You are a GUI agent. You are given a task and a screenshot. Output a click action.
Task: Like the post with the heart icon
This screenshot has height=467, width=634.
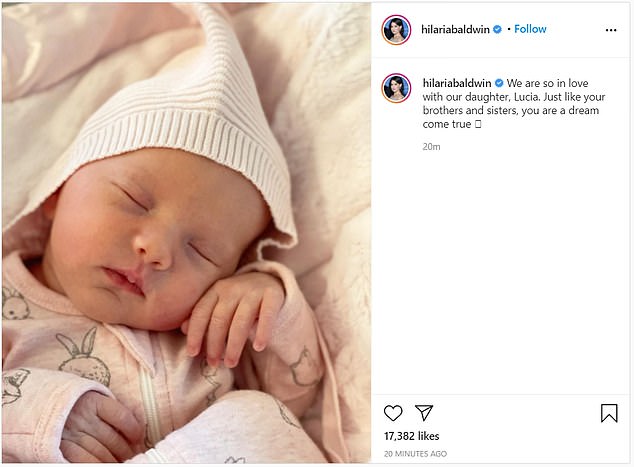(x=393, y=413)
